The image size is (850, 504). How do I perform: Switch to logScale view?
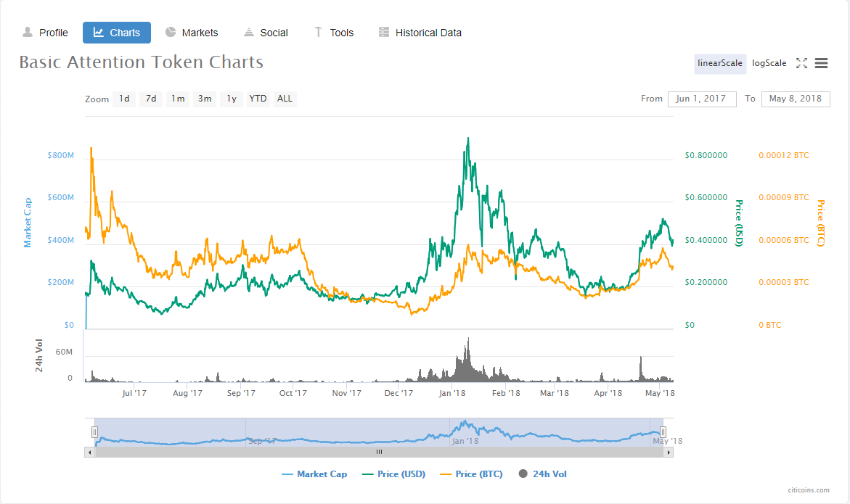[x=769, y=63]
